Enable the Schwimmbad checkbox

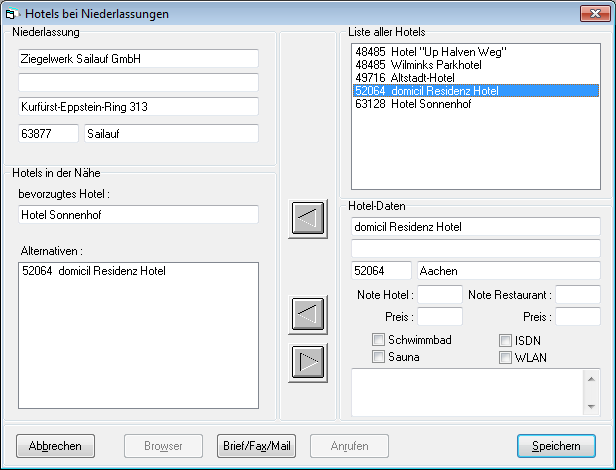point(379,340)
